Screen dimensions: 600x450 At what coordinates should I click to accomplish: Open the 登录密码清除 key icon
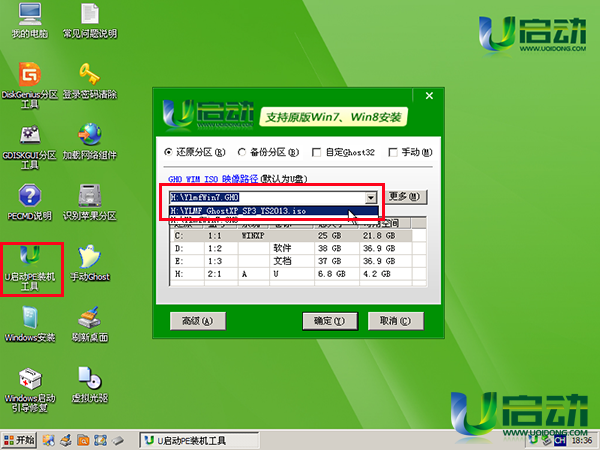coord(90,75)
